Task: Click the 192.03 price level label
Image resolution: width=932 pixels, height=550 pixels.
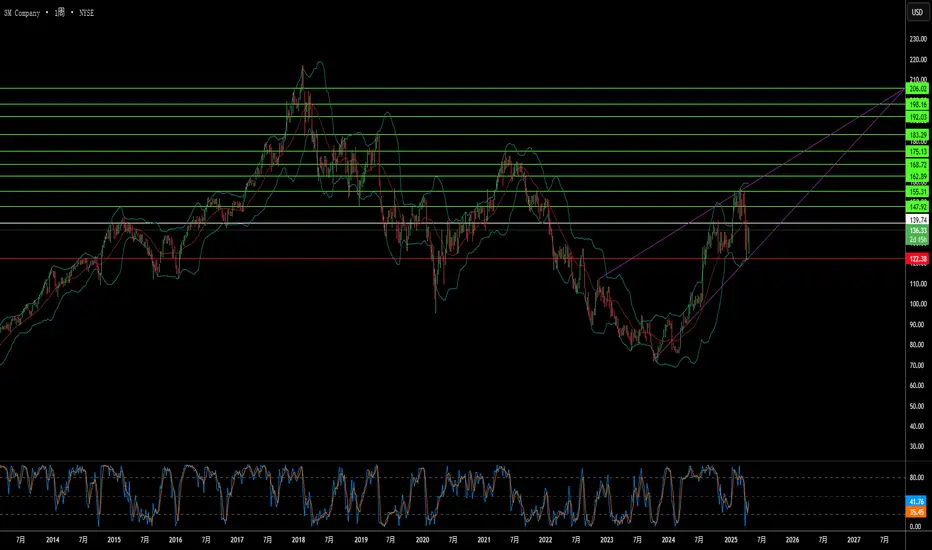Action: click(x=917, y=117)
